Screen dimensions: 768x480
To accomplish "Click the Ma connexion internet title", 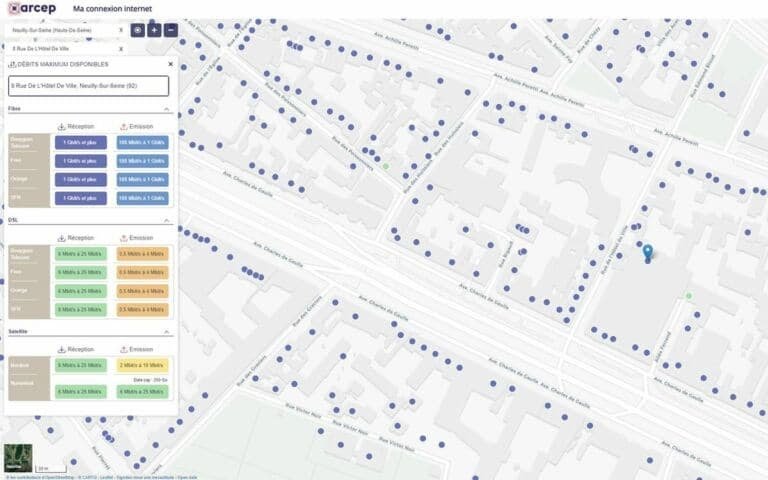I will 113,9.
